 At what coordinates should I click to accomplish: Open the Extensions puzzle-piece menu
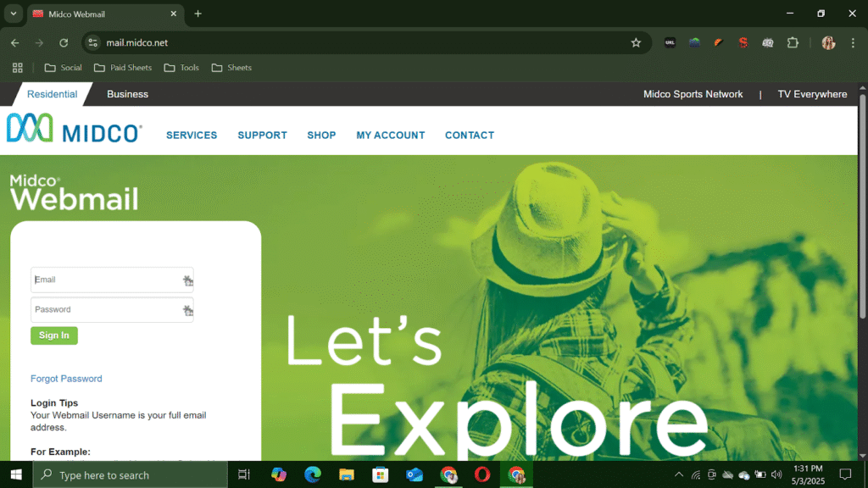click(793, 42)
